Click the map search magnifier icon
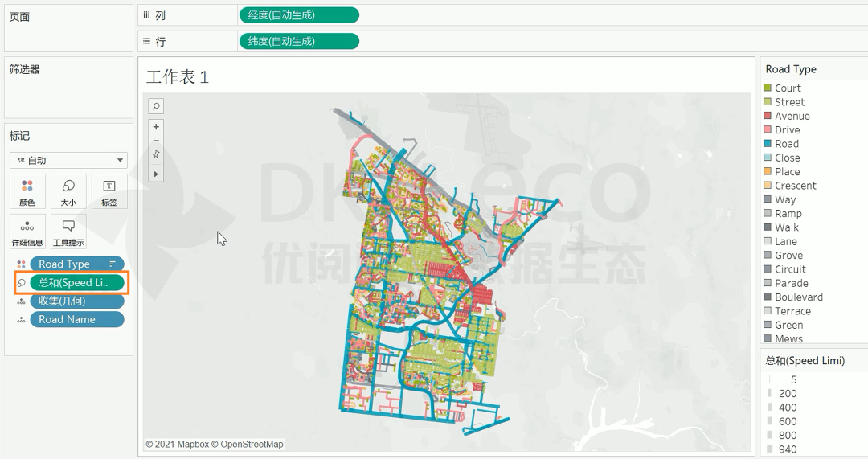This screenshot has width=868, height=459. pos(156,106)
